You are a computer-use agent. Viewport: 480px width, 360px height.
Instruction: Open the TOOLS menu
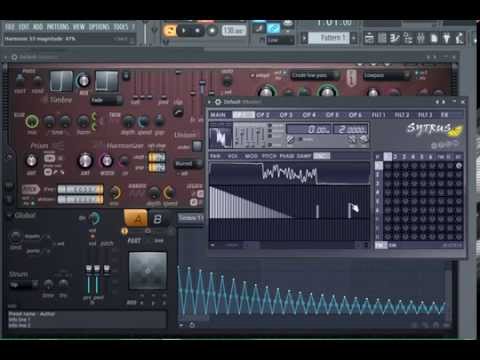121,27
